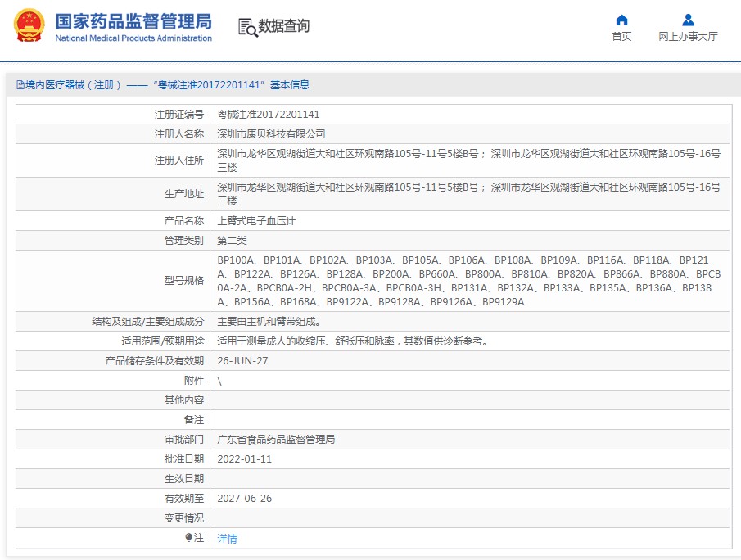Click the document icon before 境内医疗器械
The width and height of the screenshot is (741, 560).
point(20,85)
